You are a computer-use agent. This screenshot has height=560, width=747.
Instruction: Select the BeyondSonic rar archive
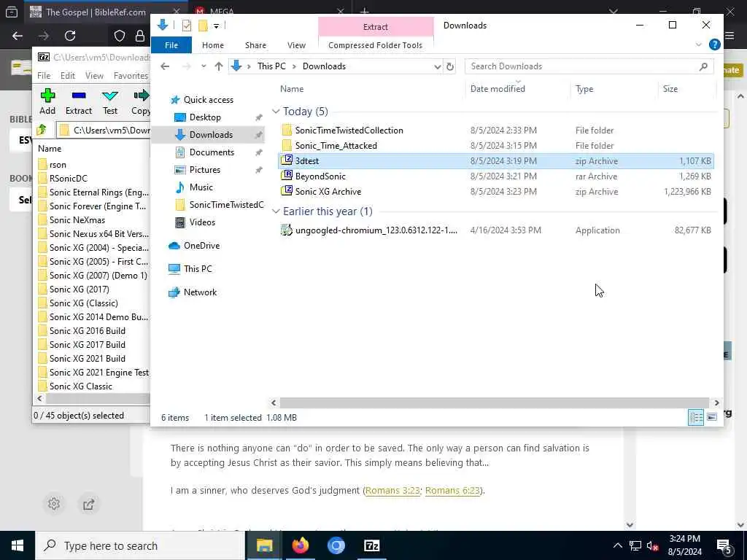coord(495,176)
